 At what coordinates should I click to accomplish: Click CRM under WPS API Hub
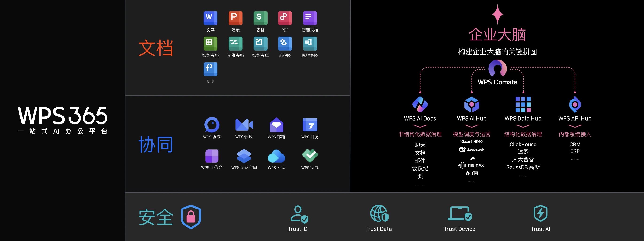coord(575,144)
